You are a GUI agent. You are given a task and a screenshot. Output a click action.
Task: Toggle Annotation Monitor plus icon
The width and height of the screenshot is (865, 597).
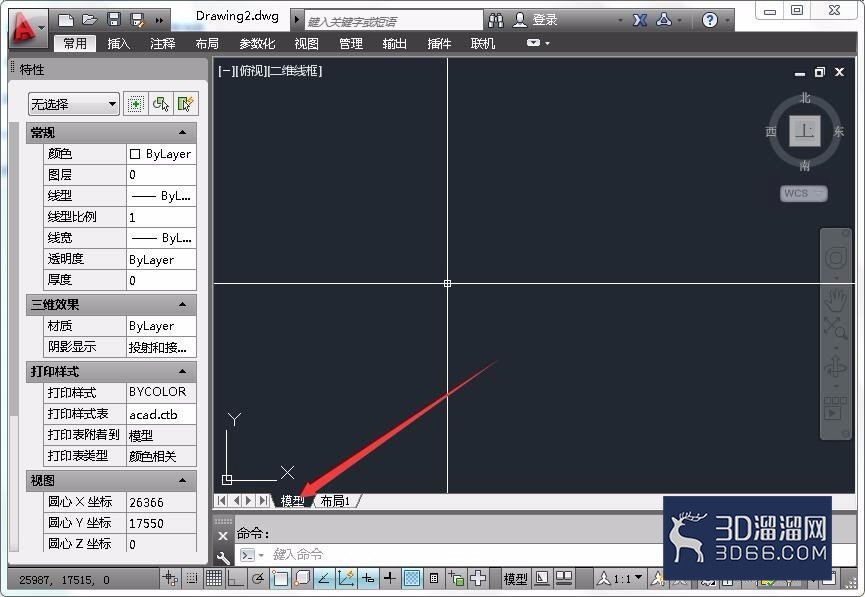coord(478,578)
